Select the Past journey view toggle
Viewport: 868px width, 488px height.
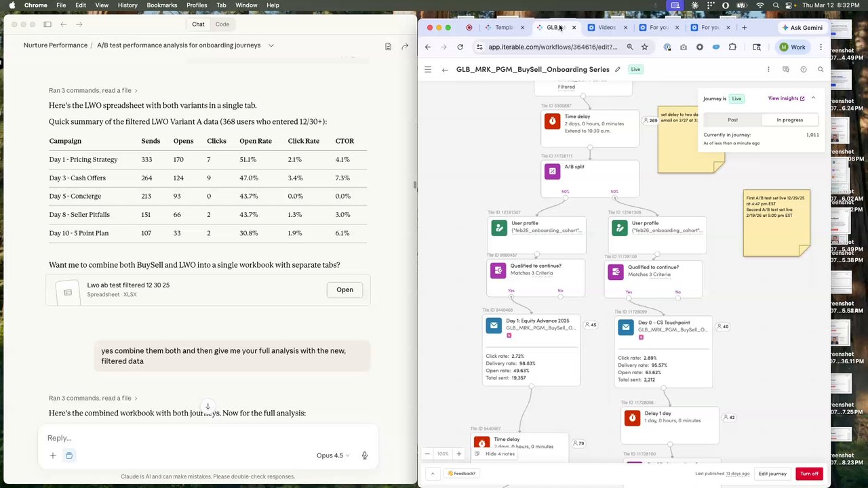click(732, 120)
